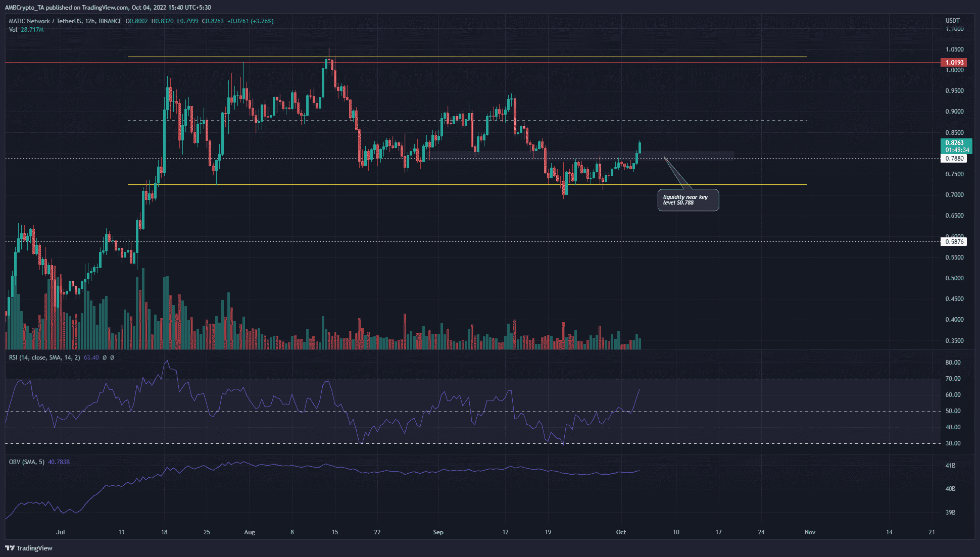980x557 pixels.
Task: Select the OBV (SMA, 5) indicator label
Action: tap(27, 462)
